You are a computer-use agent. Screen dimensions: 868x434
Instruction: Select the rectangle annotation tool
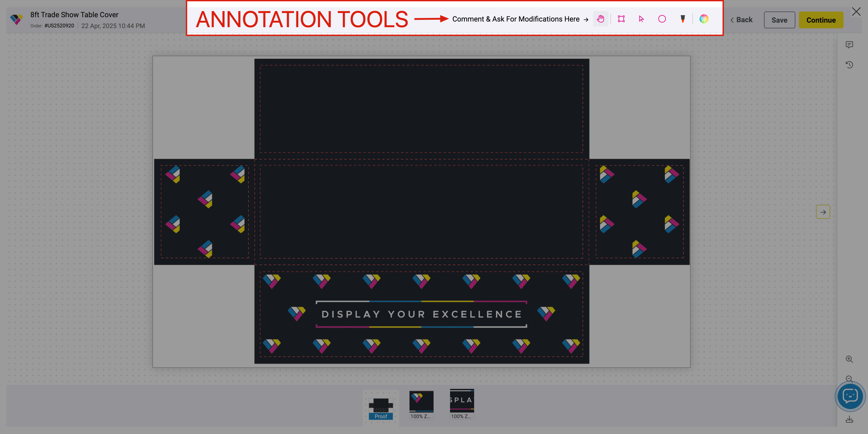coord(621,19)
